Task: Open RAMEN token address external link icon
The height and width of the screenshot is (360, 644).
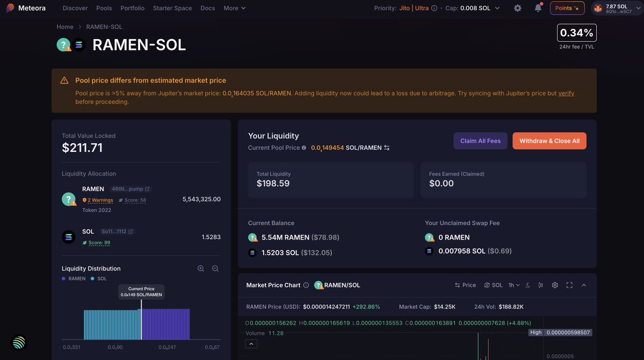Action: coord(148,189)
